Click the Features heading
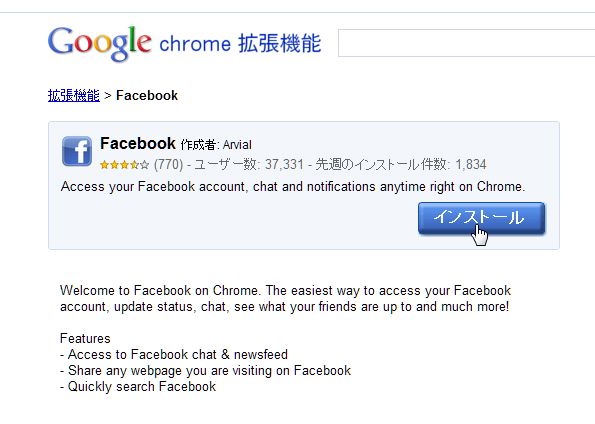The height and width of the screenshot is (424, 595). click(x=85, y=338)
